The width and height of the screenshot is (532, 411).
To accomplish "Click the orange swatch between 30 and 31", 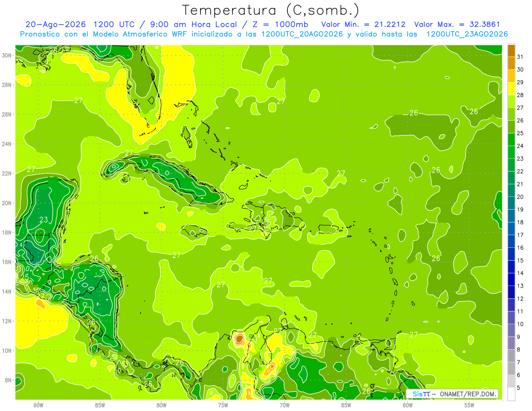I will click(511, 63).
